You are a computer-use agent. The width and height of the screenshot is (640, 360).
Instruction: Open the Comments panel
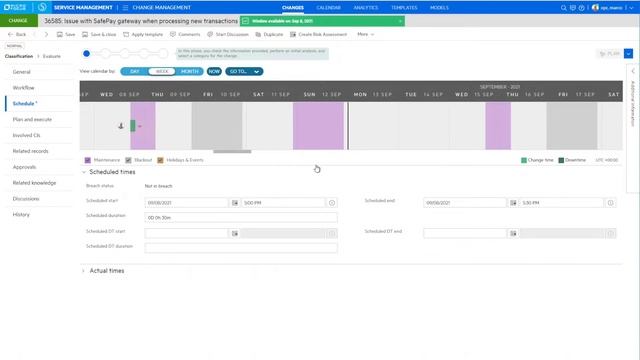coord(185,35)
